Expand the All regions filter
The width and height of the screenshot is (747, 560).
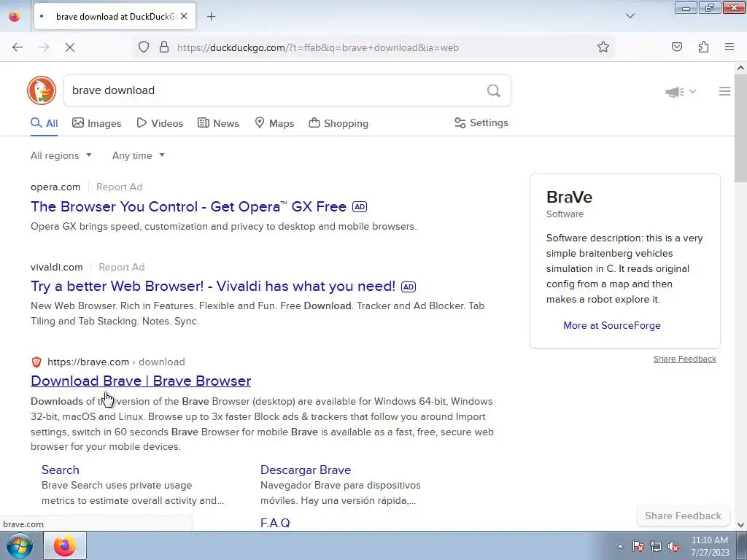point(61,156)
